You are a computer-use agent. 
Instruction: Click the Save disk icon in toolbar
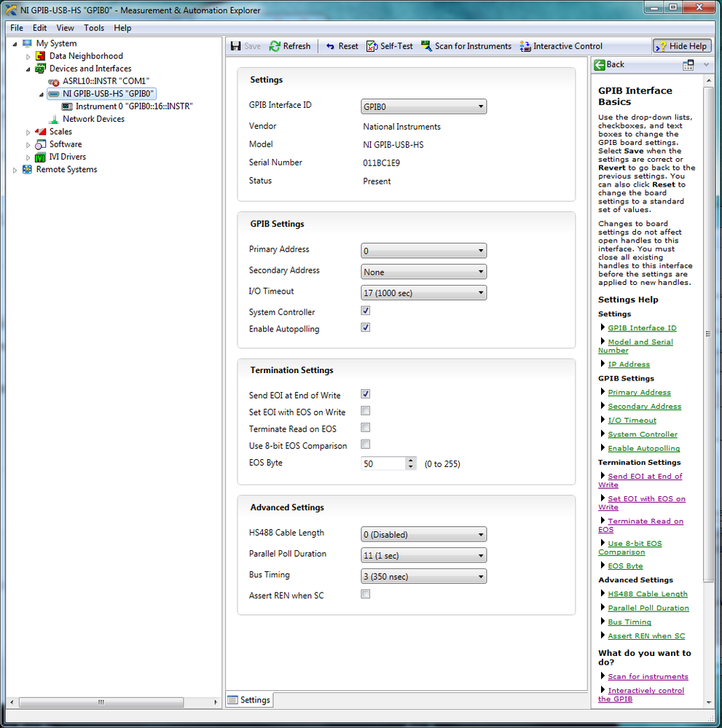(x=236, y=46)
